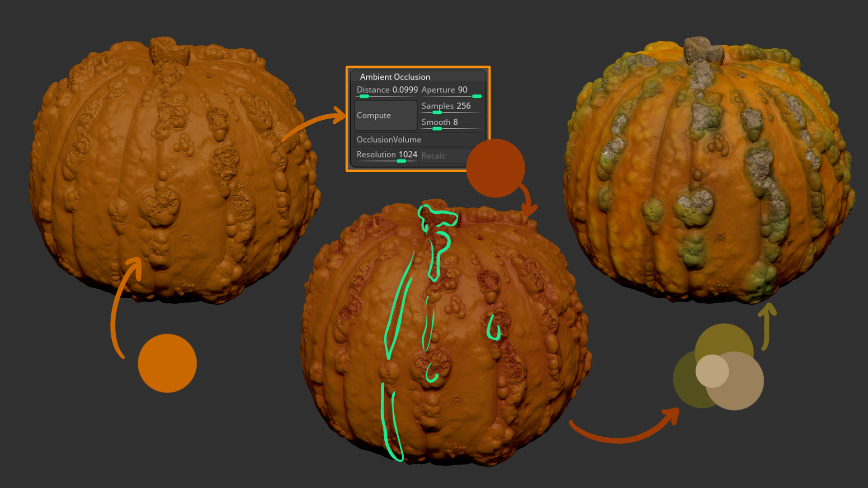Adjust the Smooth 8 slider

pos(451,123)
